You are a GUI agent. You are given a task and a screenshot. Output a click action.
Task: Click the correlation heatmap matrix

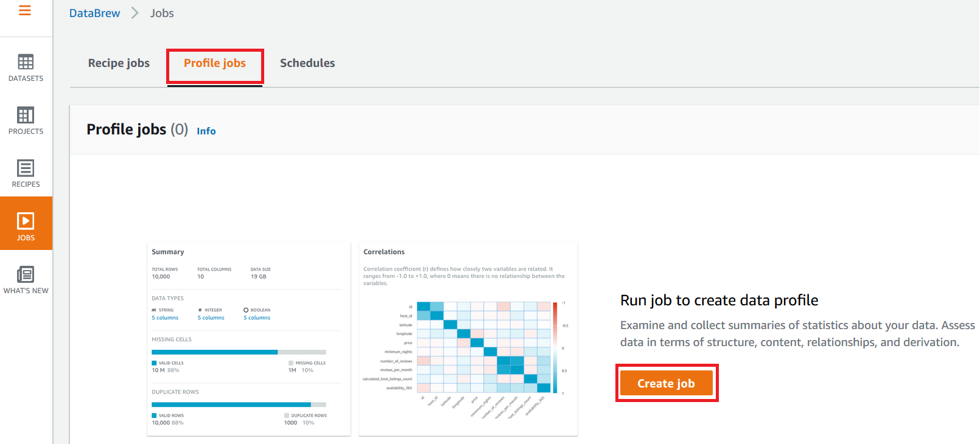point(483,347)
